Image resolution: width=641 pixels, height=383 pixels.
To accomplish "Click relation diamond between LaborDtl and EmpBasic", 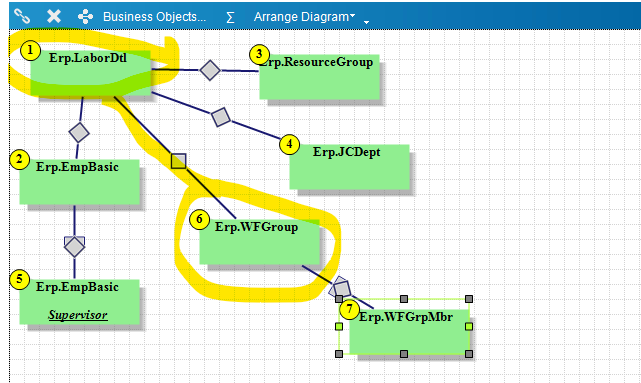I will pyautogui.click(x=79, y=132).
